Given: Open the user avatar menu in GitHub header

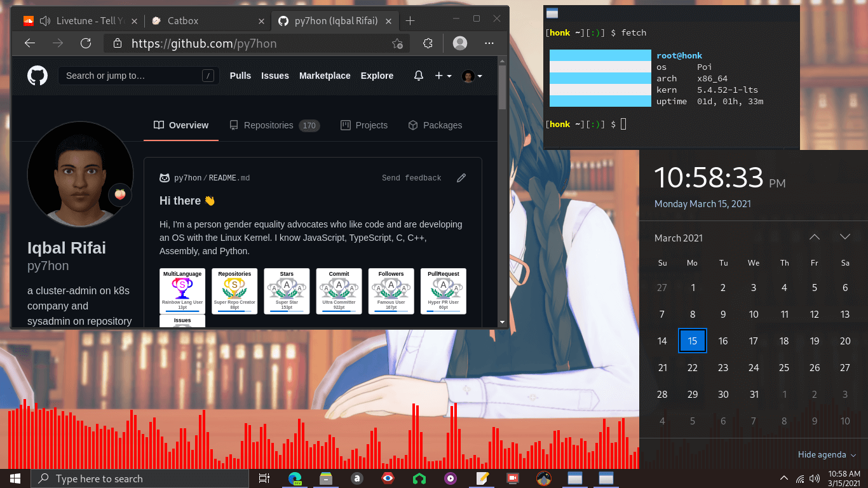Looking at the screenshot, I should (471, 76).
